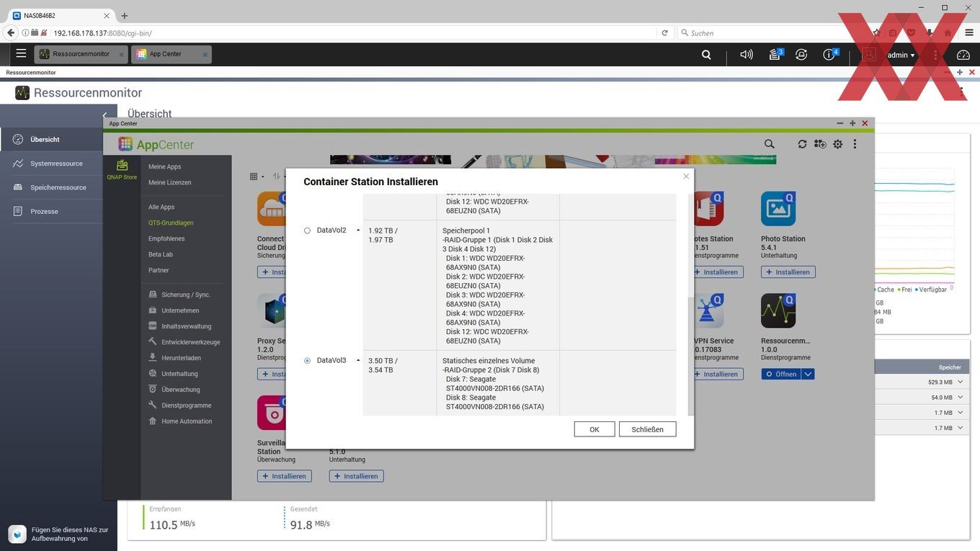The width and height of the screenshot is (980, 551).
Task: Click the Photo Station app icon
Action: pos(778,209)
